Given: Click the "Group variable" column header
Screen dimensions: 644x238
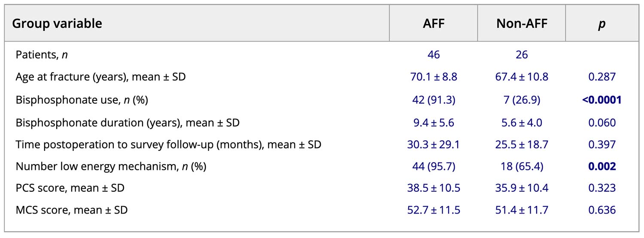Looking at the screenshot, I should pyautogui.click(x=57, y=24).
